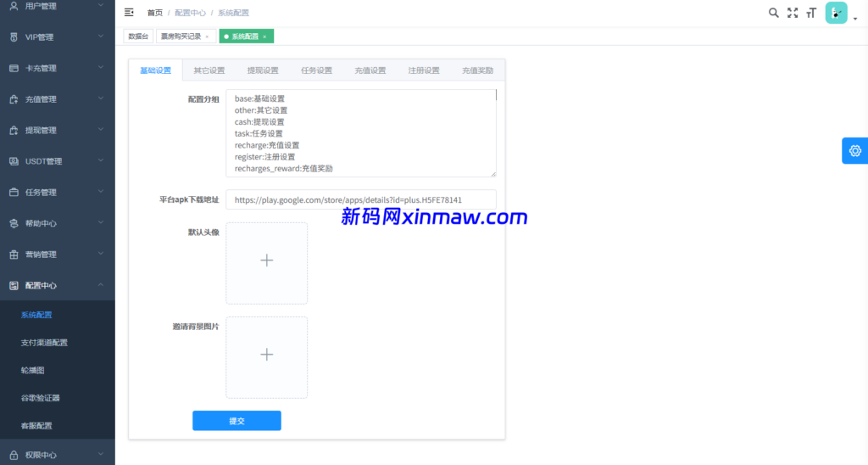
Task: Click 系统配置 in breadcrumb
Action: (234, 13)
